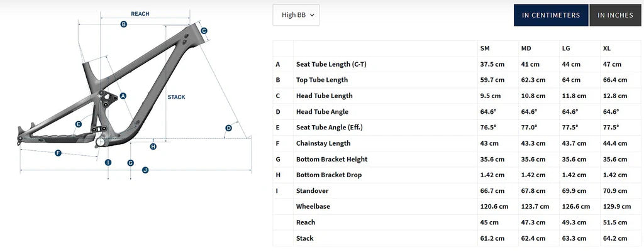Click the E seat angle marker
This screenshot has height=252, width=644.
click(x=79, y=124)
